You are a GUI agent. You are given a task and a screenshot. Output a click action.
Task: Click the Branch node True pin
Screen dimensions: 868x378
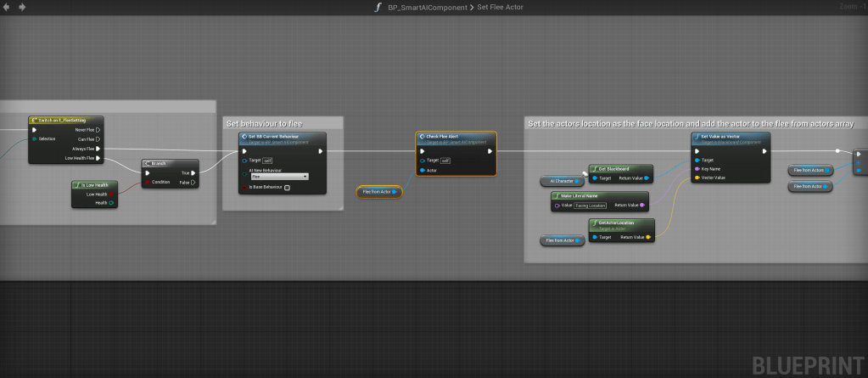(193, 172)
